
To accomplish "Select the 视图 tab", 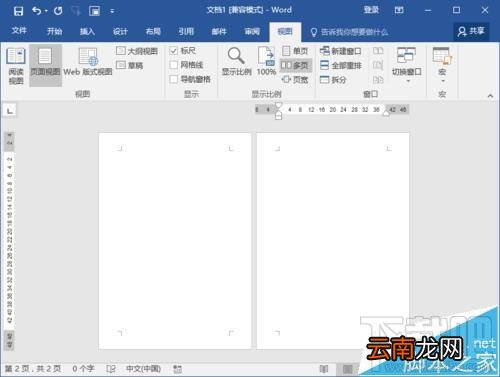I will (285, 31).
